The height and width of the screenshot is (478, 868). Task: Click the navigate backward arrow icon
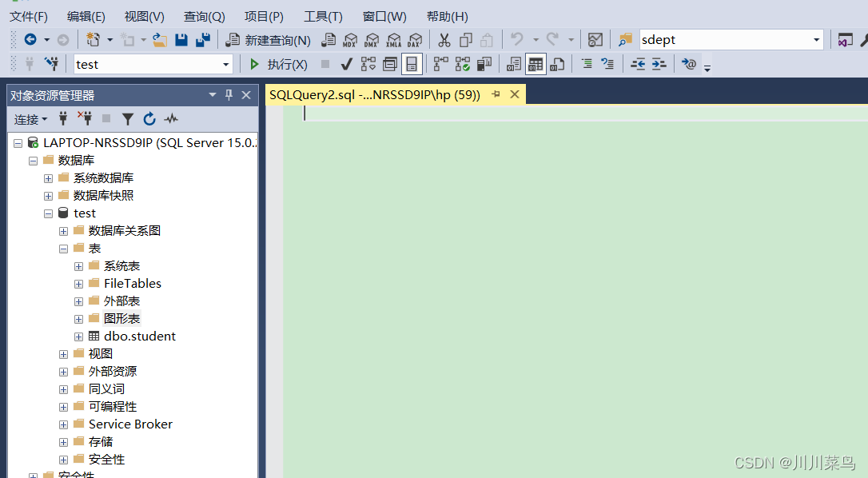[30, 40]
